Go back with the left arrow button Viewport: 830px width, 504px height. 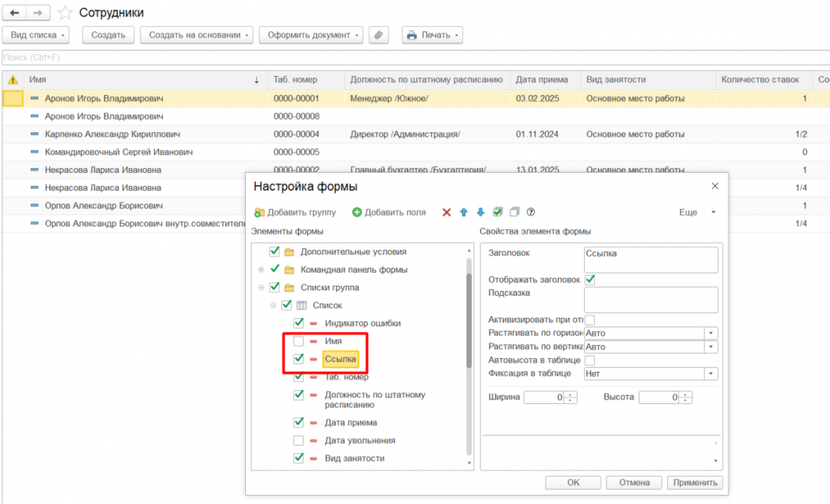point(15,13)
